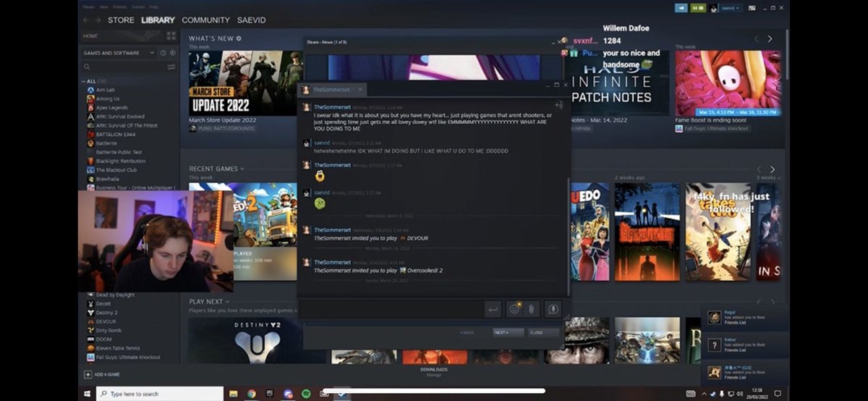This screenshot has height=401, width=868.
Task: Click the library search field
Action: pos(123,67)
